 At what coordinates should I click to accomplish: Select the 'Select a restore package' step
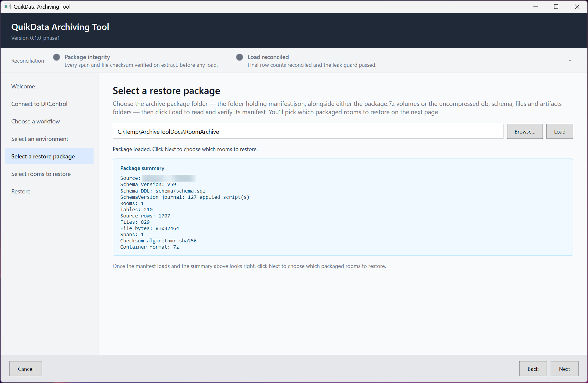49,156
